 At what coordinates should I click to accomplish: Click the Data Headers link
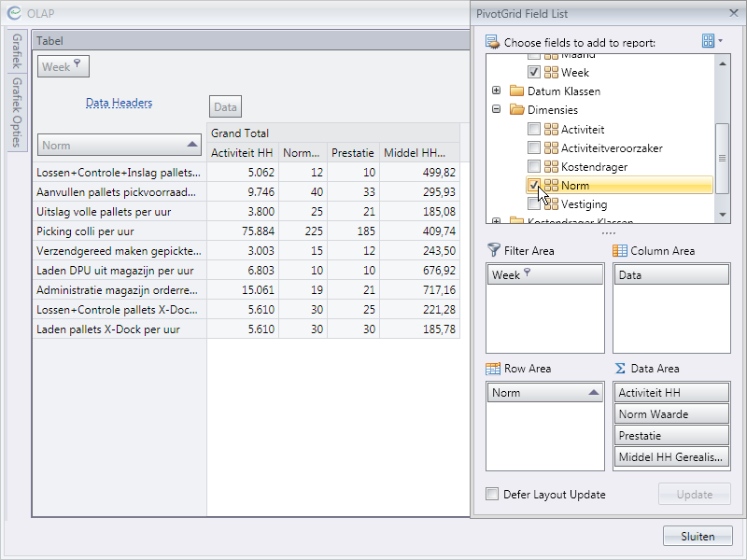pyautogui.click(x=119, y=103)
